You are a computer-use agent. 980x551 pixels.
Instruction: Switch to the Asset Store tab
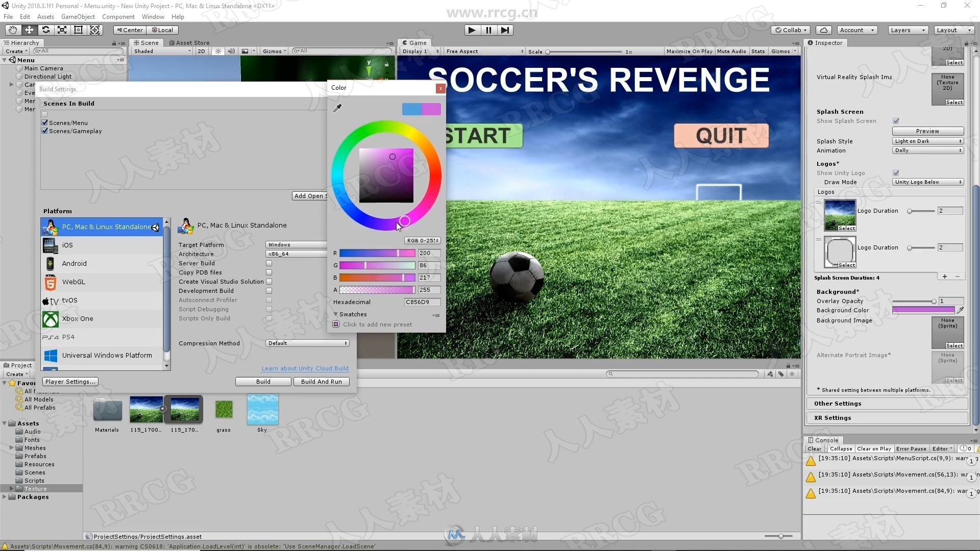tap(189, 43)
